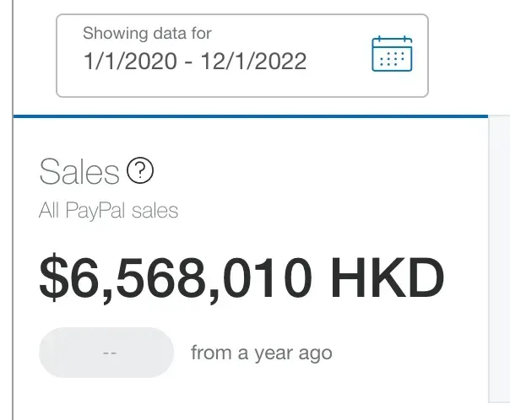Image resolution: width=510 pixels, height=420 pixels.
Task: Click the $6,568,010 sales amount
Action: click(176, 278)
